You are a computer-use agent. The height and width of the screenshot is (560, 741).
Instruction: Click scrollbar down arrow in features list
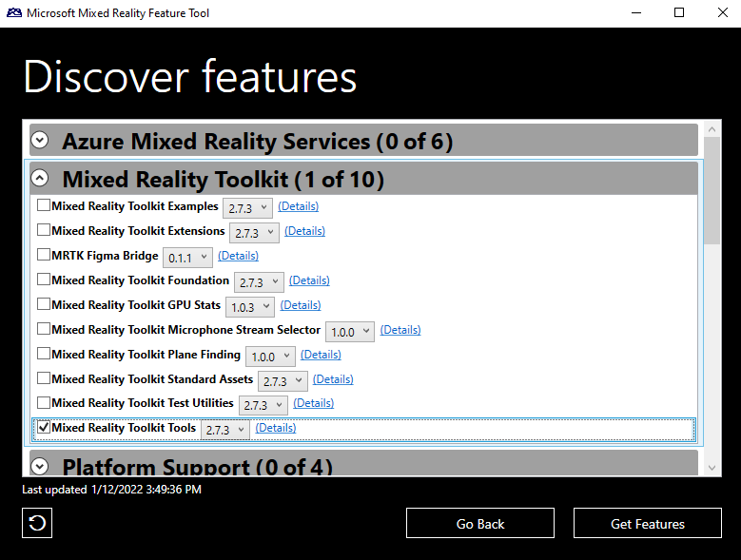coord(712,468)
